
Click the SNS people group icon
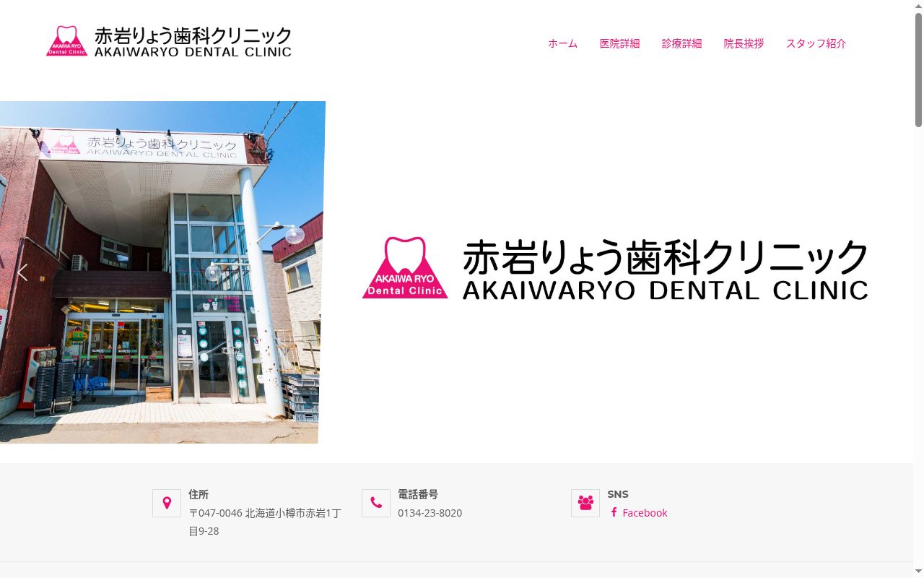point(585,503)
